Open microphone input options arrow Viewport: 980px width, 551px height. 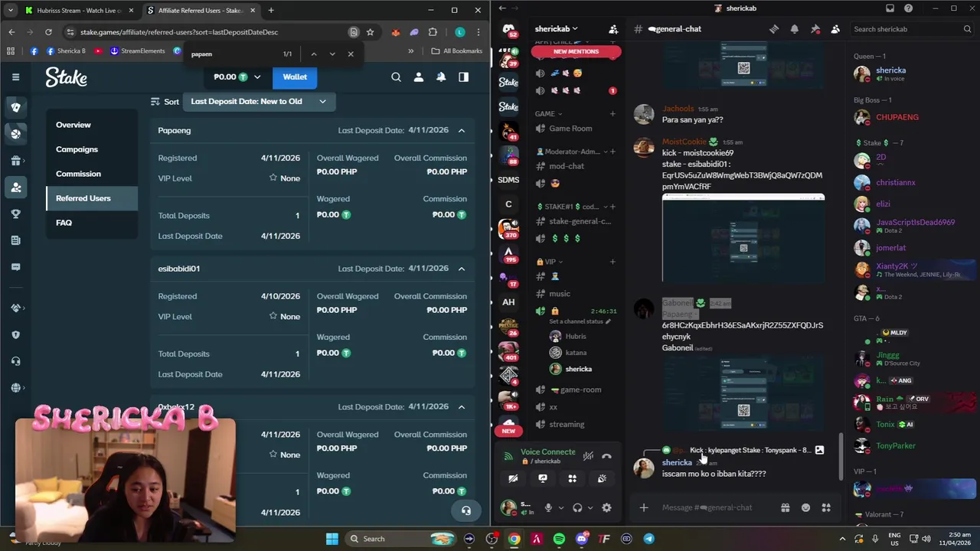pos(561,507)
